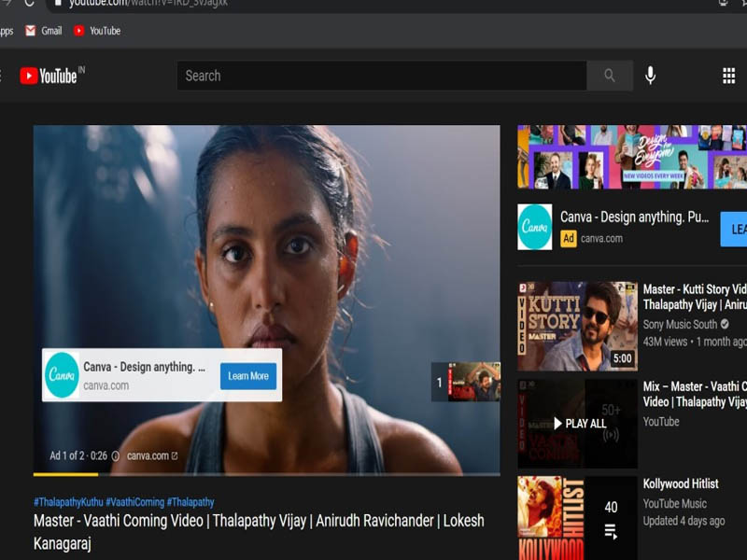
Task: Click the Kollywood Hitlist playlist queue icon
Action: pyautogui.click(x=611, y=531)
